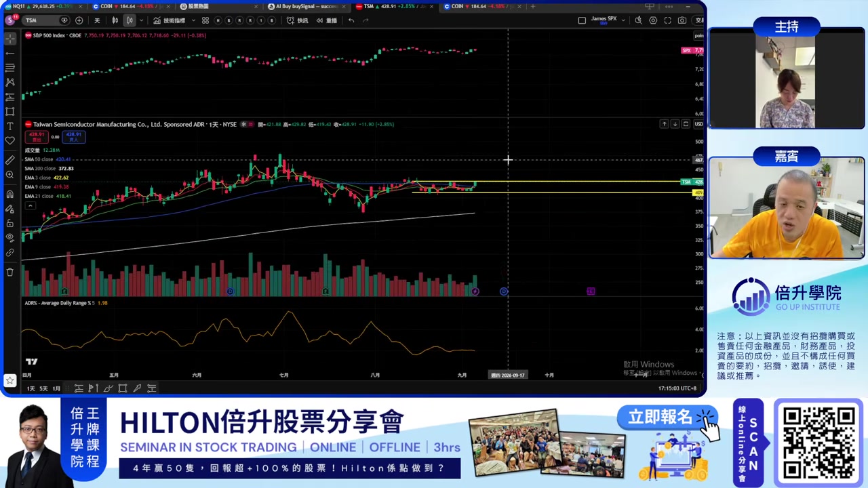Switch to first COIN browser tab

pos(132,7)
